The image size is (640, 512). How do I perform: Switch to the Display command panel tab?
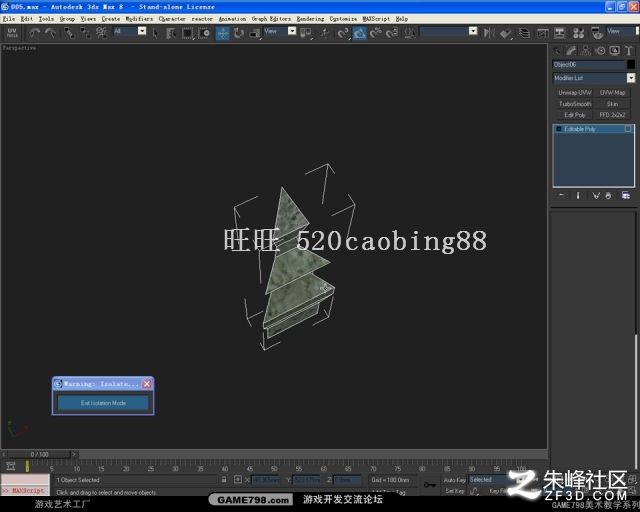coord(614,51)
